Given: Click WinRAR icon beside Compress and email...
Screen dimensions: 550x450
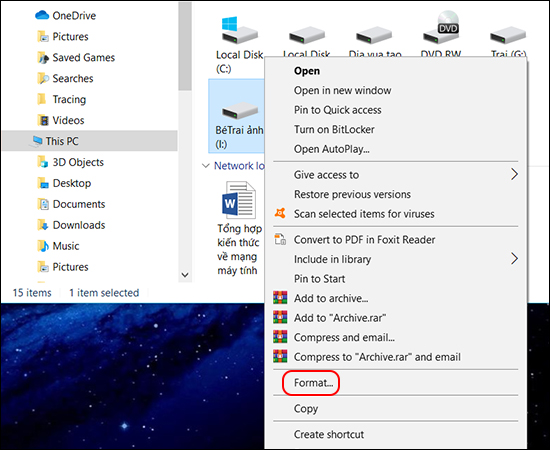Looking at the screenshot, I should pyautogui.click(x=280, y=337).
